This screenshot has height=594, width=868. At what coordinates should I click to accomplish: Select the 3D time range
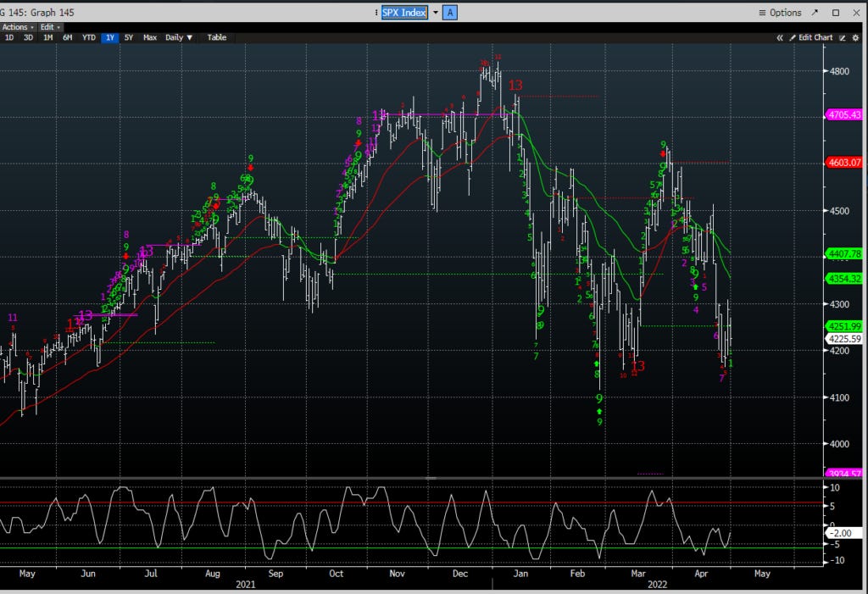coord(28,37)
